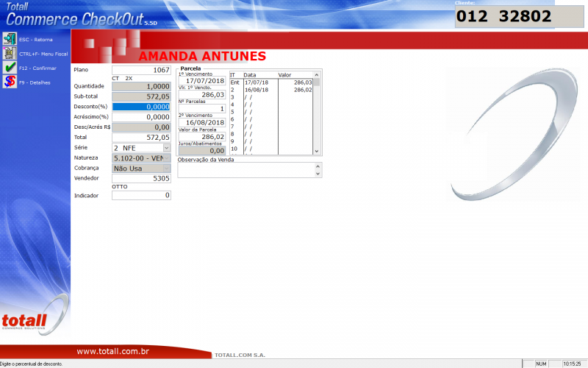Viewport: 588px width, 368px height.
Task: Click the Desconto(%) input field
Action: [x=141, y=107]
